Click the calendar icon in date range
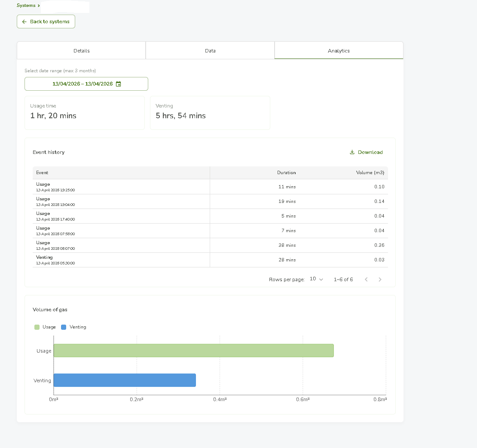The image size is (477, 448). point(119,84)
